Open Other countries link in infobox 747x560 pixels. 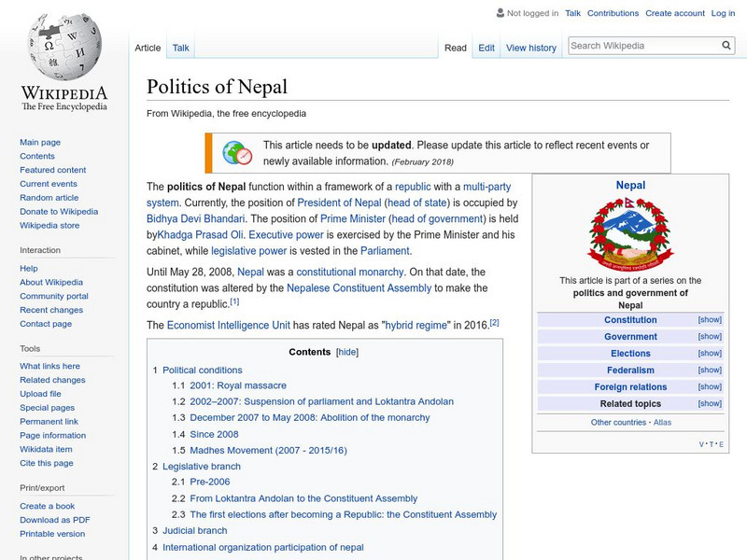coord(618,423)
